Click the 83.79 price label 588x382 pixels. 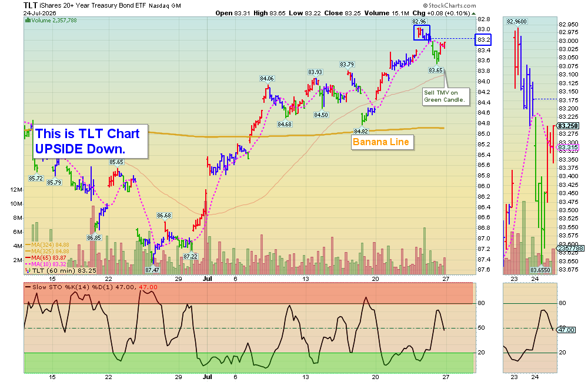347,65
